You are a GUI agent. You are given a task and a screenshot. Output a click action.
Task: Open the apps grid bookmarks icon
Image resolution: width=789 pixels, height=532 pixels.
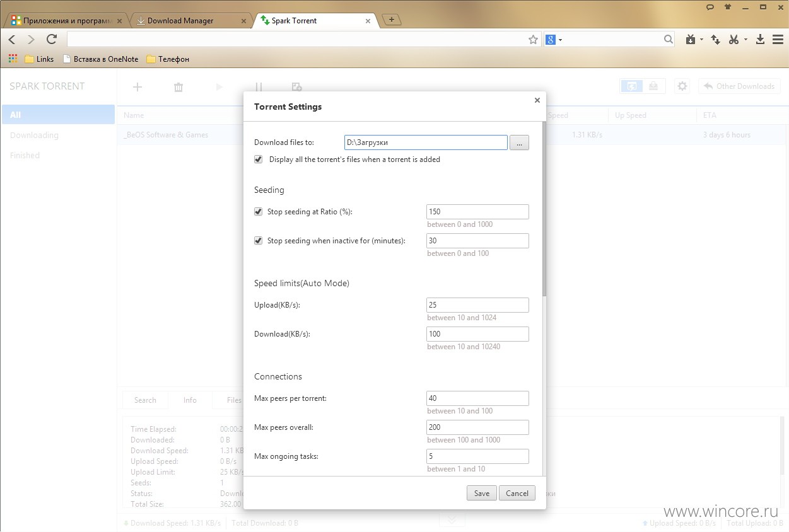tap(12, 59)
